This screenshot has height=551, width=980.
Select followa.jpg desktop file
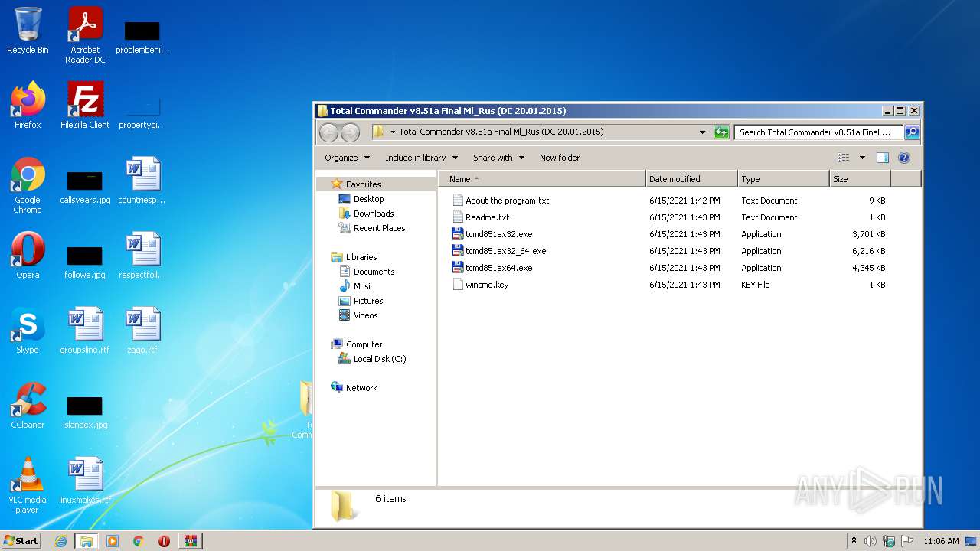[85, 263]
